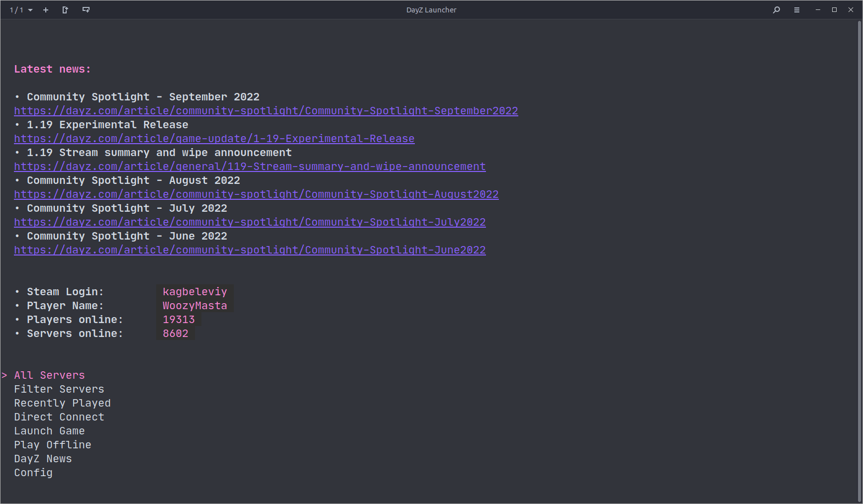The height and width of the screenshot is (504, 863).
Task: Open Community Spotlight August2022 link
Action: pyautogui.click(x=256, y=194)
